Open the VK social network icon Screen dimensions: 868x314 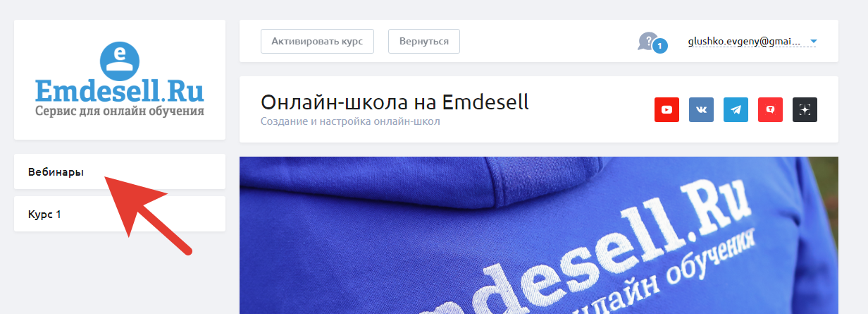click(701, 110)
